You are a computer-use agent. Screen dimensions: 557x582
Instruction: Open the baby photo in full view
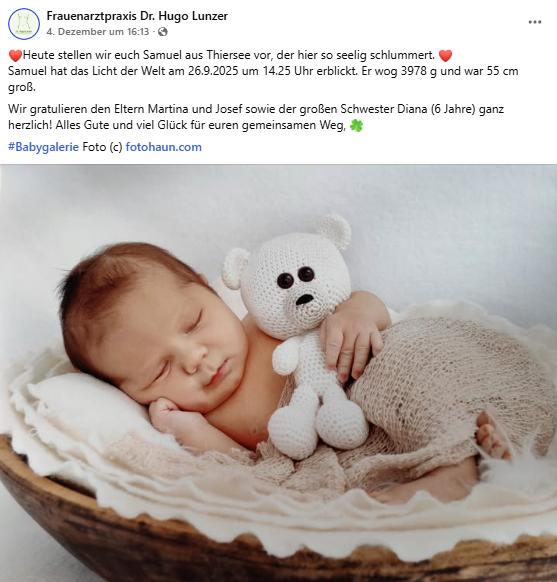point(278,373)
